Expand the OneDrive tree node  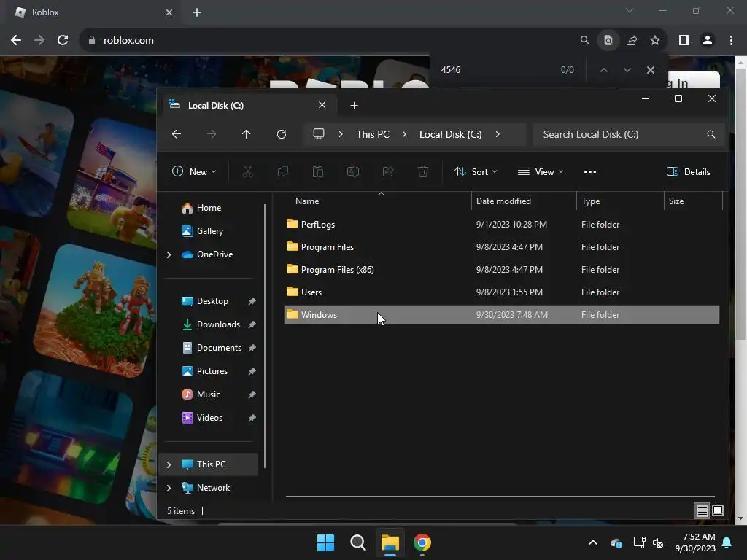[169, 254]
